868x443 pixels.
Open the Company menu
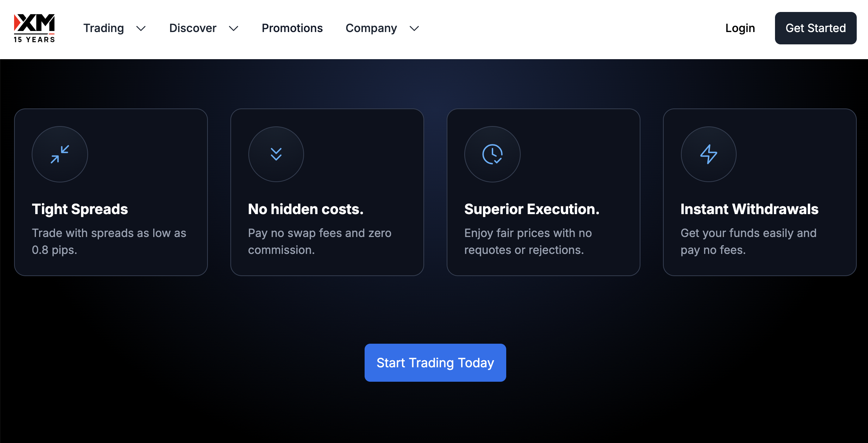coord(371,28)
